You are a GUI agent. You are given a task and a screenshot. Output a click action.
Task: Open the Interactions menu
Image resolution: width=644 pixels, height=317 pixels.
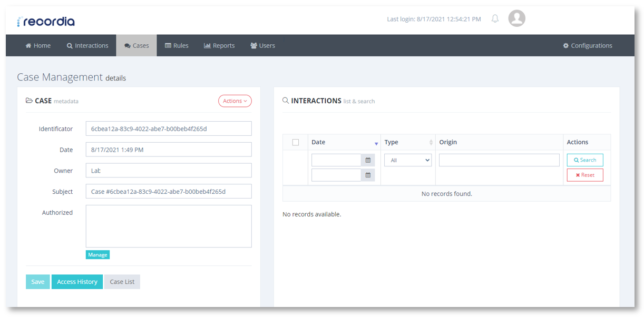click(87, 46)
